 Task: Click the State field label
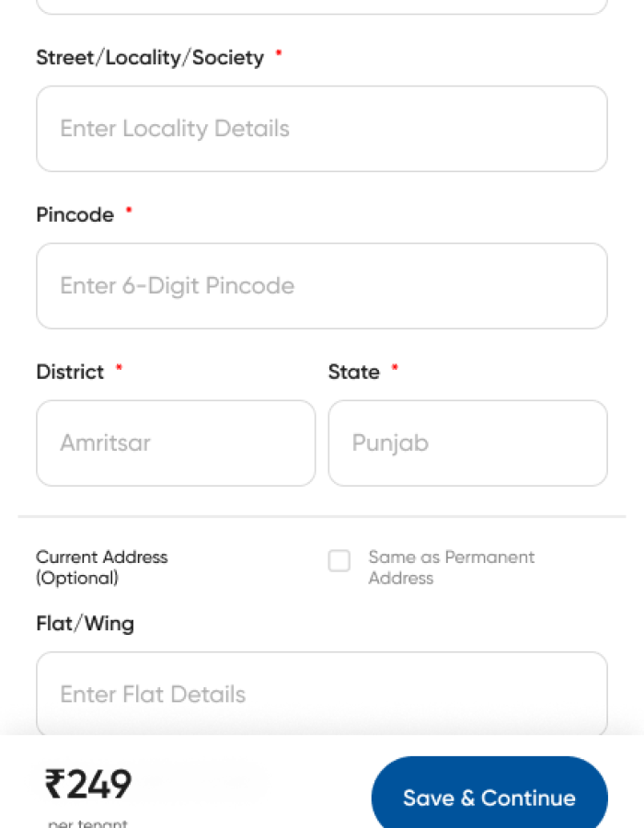[354, 372]
